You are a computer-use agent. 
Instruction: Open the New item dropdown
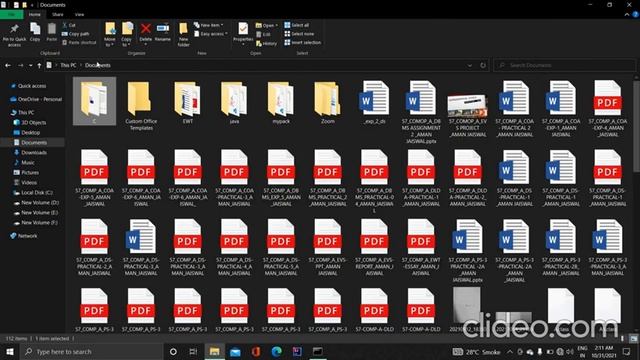(x=209, y=25)
